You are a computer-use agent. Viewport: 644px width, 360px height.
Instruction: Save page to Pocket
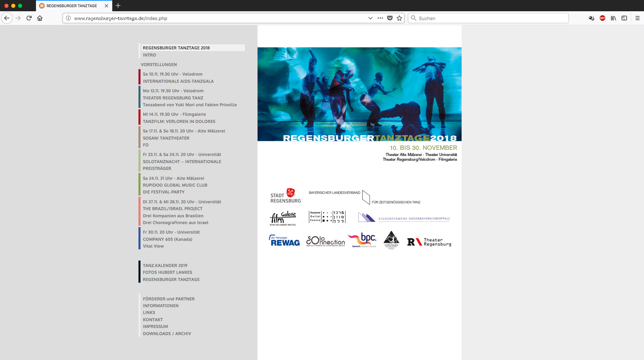(390, 18)
